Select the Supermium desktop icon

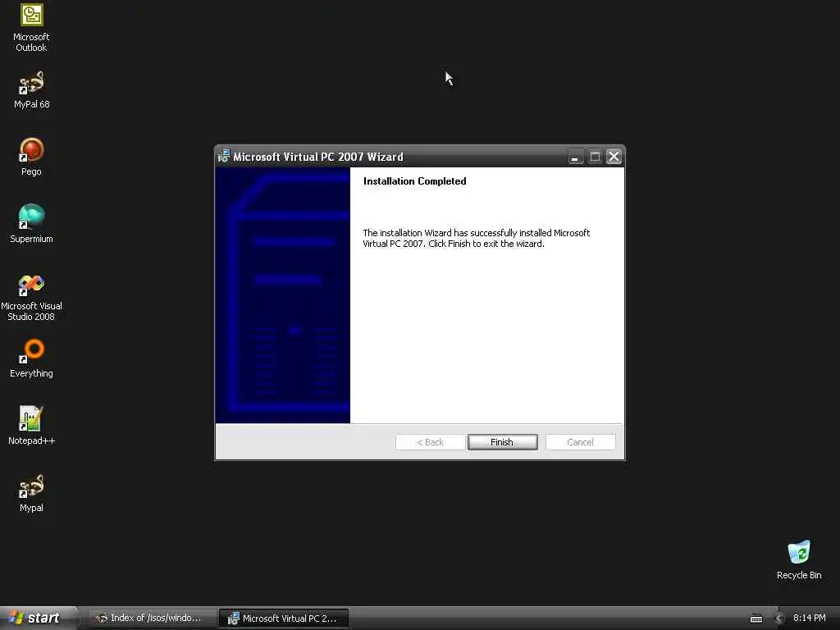click(32, 224)
